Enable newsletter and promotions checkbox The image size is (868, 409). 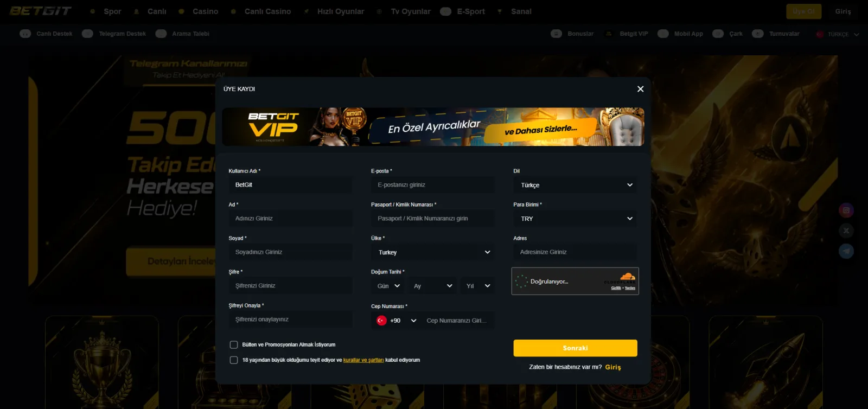[x=234, y=344]
